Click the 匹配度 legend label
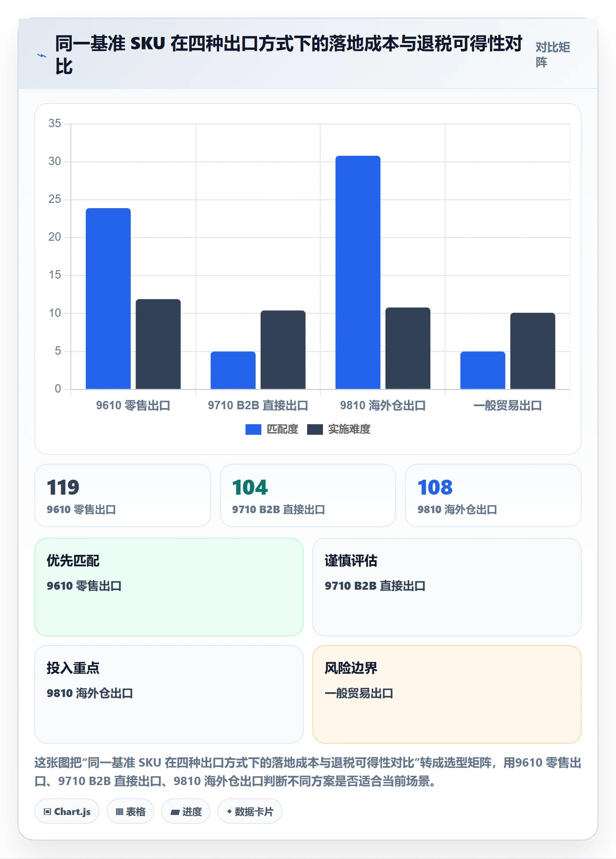Screen dimensions: 616x859 pyautogui.click(x=282, y=429)
